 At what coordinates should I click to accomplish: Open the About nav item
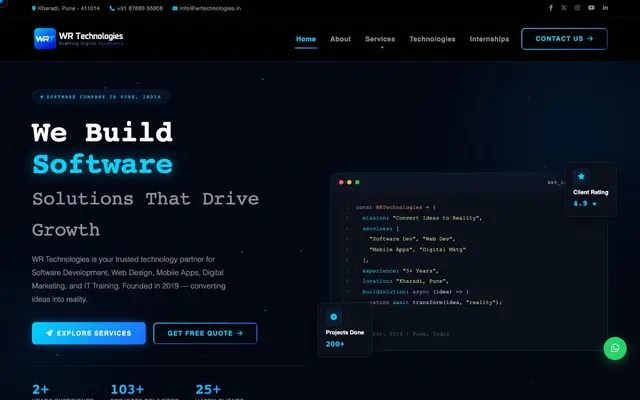tap(340, 39)
